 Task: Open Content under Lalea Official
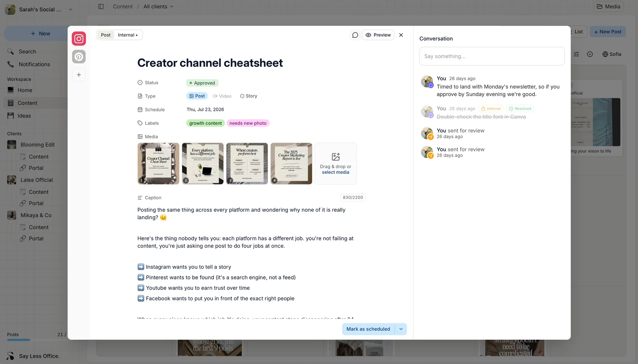tap(39, 192)
